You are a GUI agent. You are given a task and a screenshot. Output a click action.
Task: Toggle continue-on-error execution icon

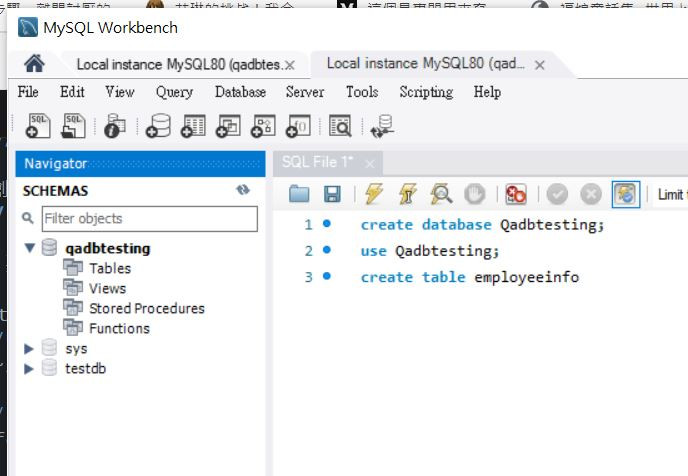516,194
